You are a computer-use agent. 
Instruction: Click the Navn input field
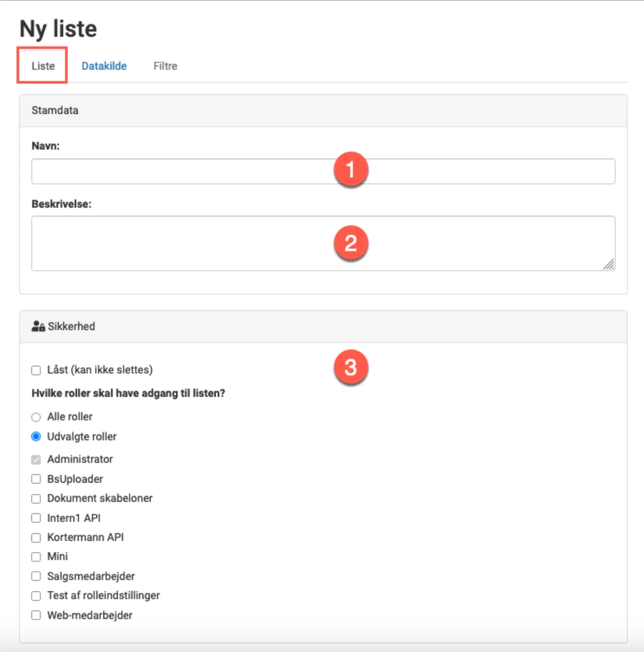[323, 171]
